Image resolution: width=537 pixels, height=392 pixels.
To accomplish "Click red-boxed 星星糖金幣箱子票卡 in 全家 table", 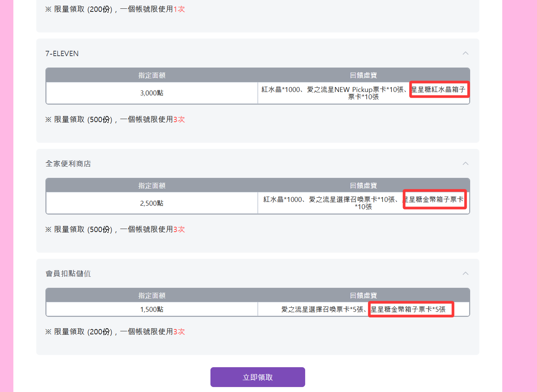I will pos(434,200).
